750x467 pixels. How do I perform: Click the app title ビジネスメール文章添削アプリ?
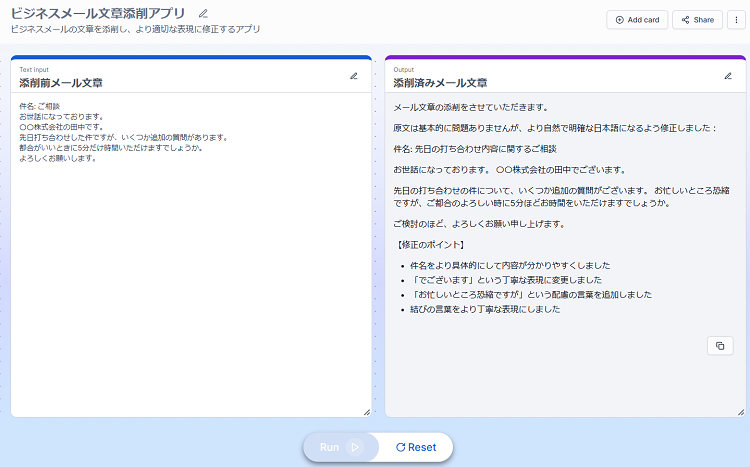98,13
